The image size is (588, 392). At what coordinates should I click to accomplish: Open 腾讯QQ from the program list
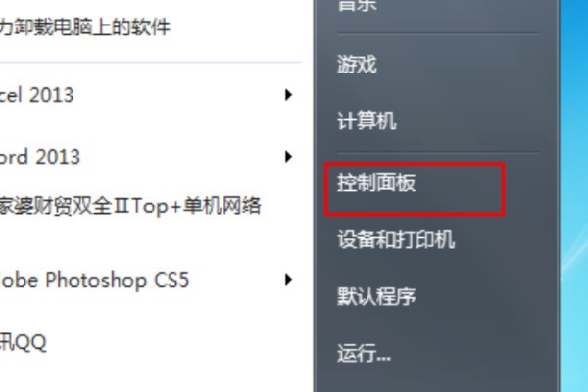click(24, 342)
